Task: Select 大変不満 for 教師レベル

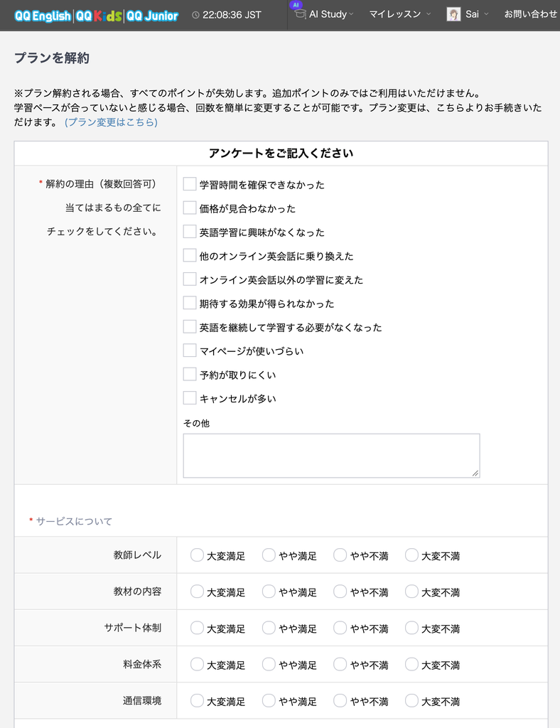Action: (x=411, y=555)
